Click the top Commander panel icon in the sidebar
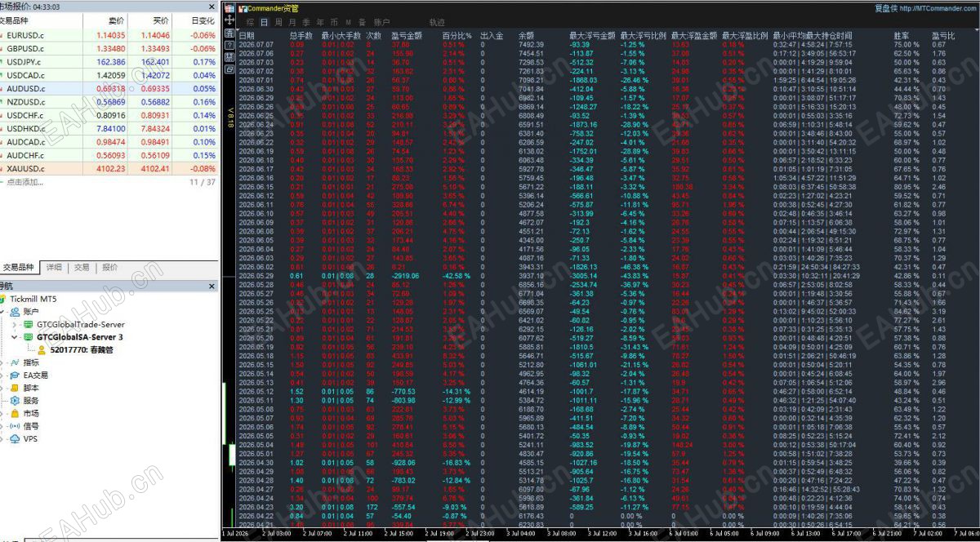 click(x=229, y=7)
